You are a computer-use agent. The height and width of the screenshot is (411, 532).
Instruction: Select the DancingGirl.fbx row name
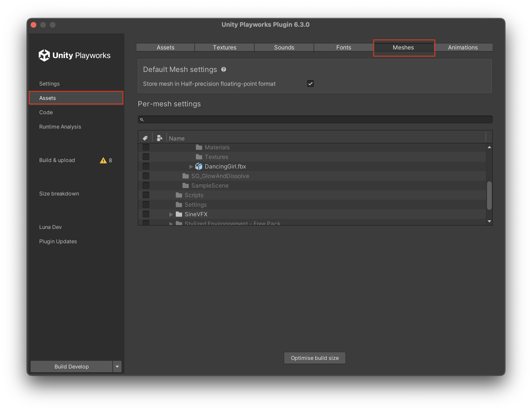pos(225,167)
